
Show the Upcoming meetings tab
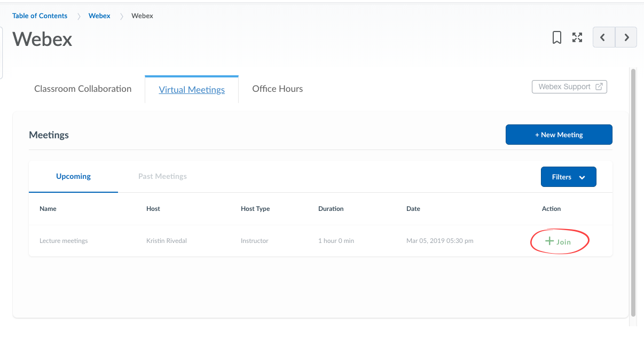74,176
